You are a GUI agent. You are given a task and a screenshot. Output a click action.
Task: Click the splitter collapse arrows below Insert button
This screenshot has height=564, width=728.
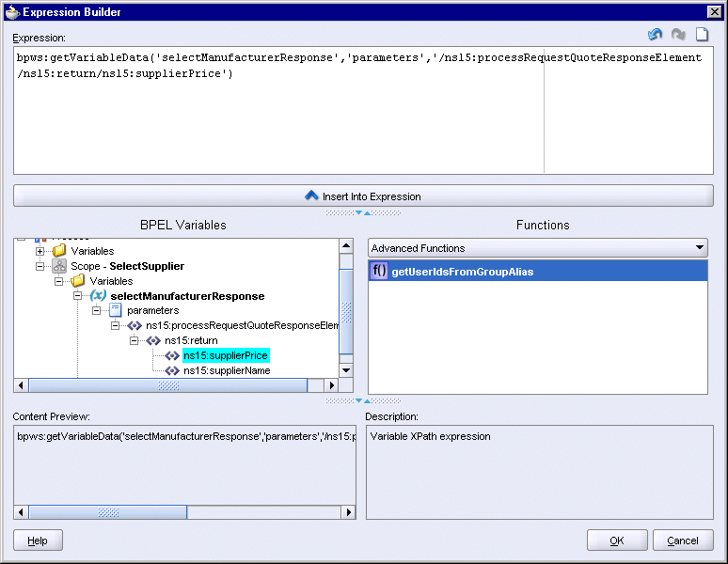363,212
